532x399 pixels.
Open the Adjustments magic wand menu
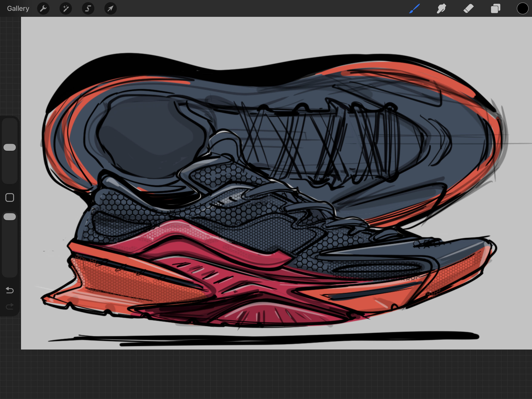[x=66, y=9]
